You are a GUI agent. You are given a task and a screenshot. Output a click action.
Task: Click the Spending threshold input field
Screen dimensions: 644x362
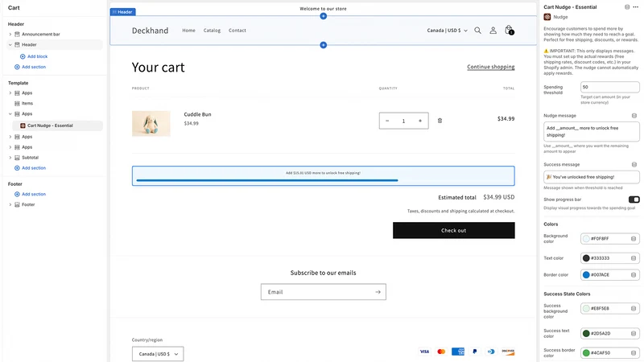(x=610, y=87)
